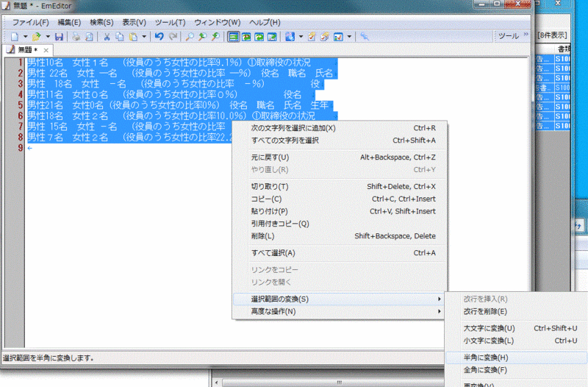This screenshot has width=588, height=387.
Task: Click [8件表示] label in background window
Action: [553, 35]
